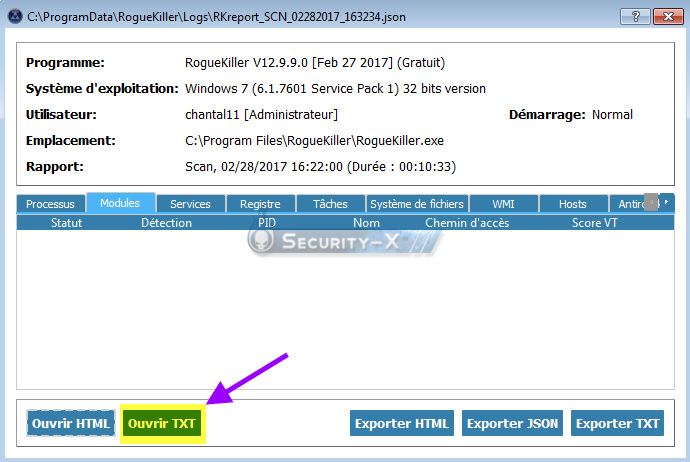690x462 pixels.
Task: Click the Rapport: label
Action: pos(55,167)
